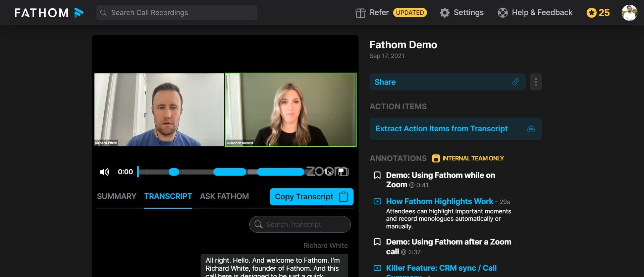Click the star points badge showing 25
Screen dimensions: 644x277
coord(598,13)
